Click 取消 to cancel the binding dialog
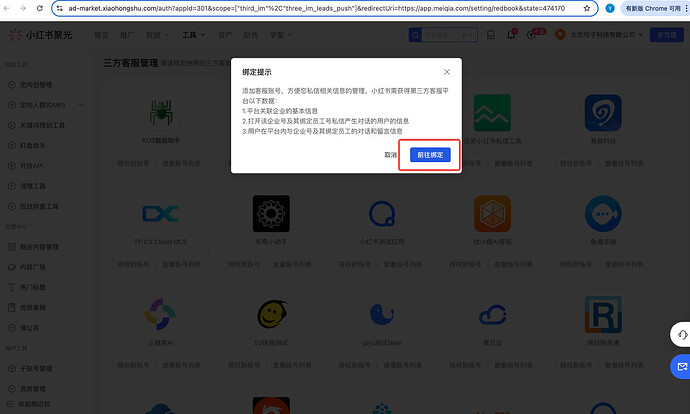690x414 pixels. (x=390, y=155)
